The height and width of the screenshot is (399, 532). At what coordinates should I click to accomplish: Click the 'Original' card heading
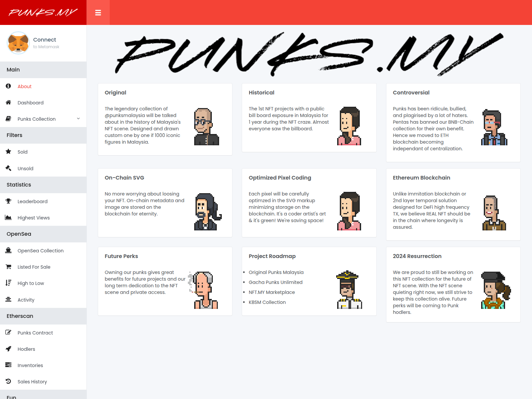[115, 92]
